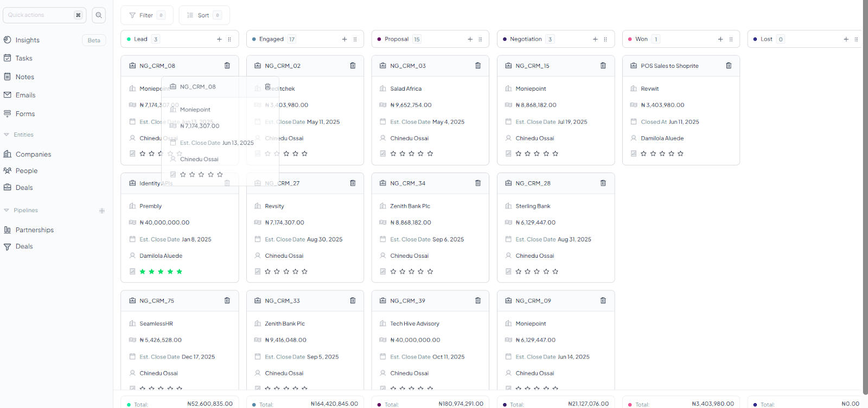Rate NG_CRM_03 deal five stars

pyautogui.click(x=430, y=154)
